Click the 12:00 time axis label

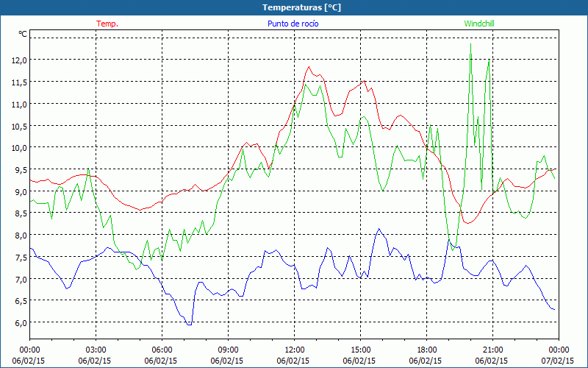[295, 350]
